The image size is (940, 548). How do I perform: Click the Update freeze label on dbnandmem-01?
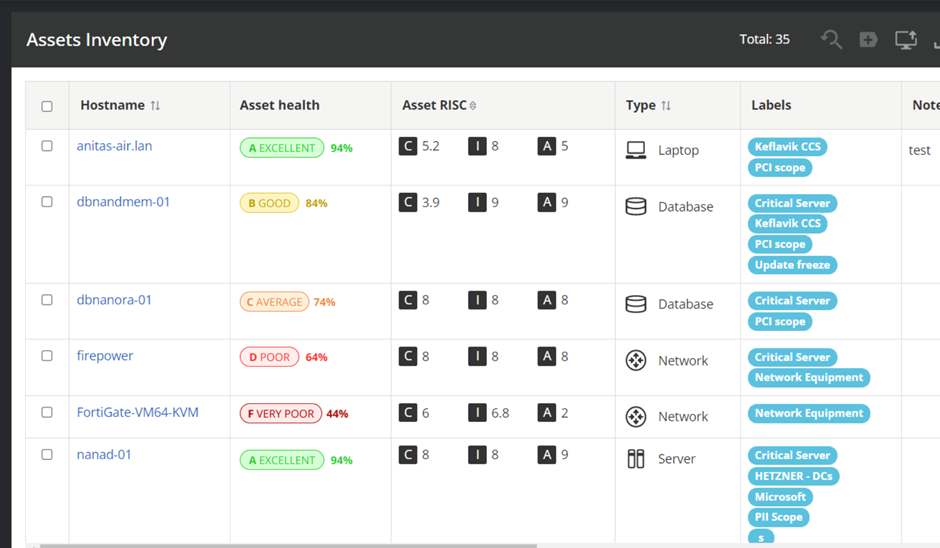click(x=792, y=265)
